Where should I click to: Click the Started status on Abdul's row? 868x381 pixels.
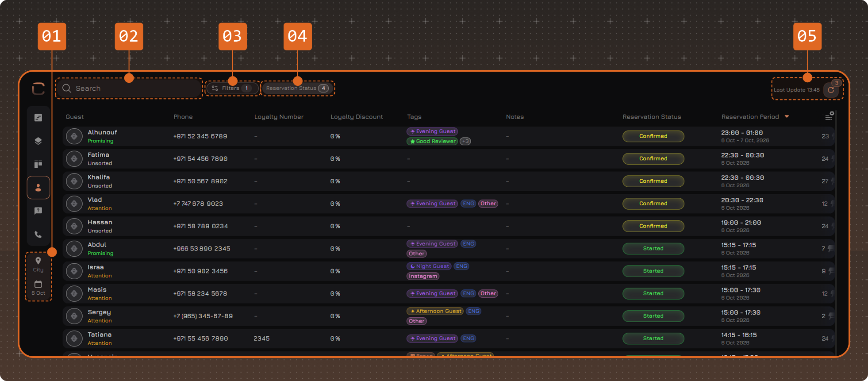point(653,248)
